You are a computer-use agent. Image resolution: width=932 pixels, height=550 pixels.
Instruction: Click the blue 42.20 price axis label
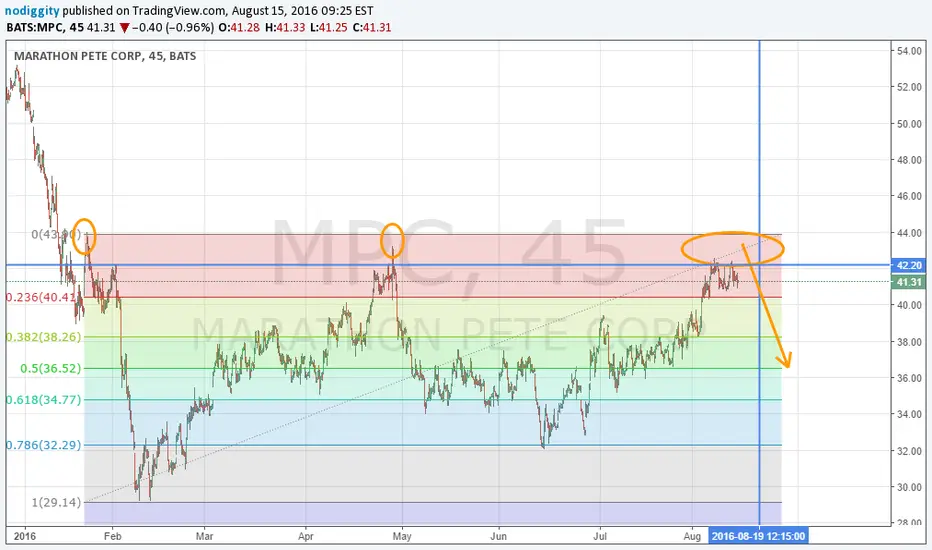pyautogui.click(x=909, y=265)
